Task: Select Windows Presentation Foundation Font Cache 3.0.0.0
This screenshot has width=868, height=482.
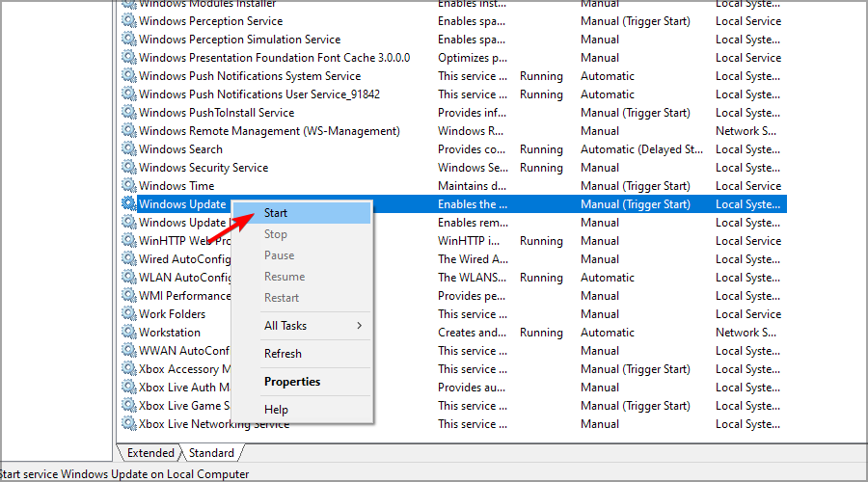Action: point(275,58)
